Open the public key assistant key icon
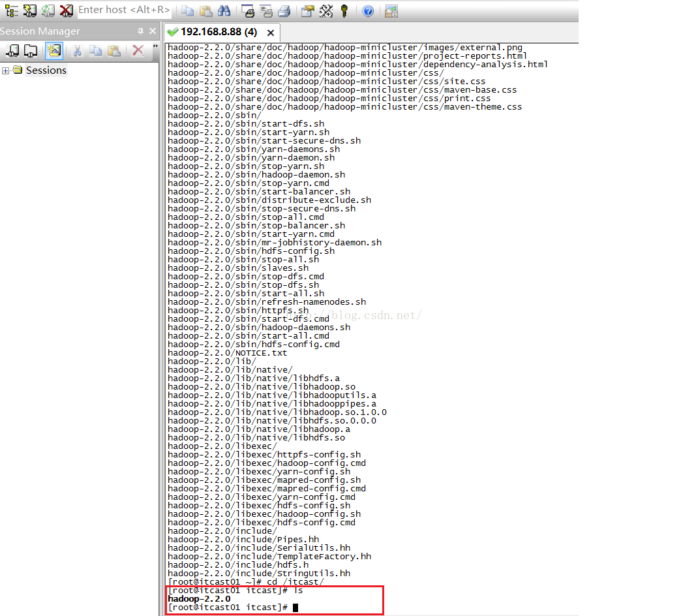Screen dimensions: 696x616 point(344,11)
